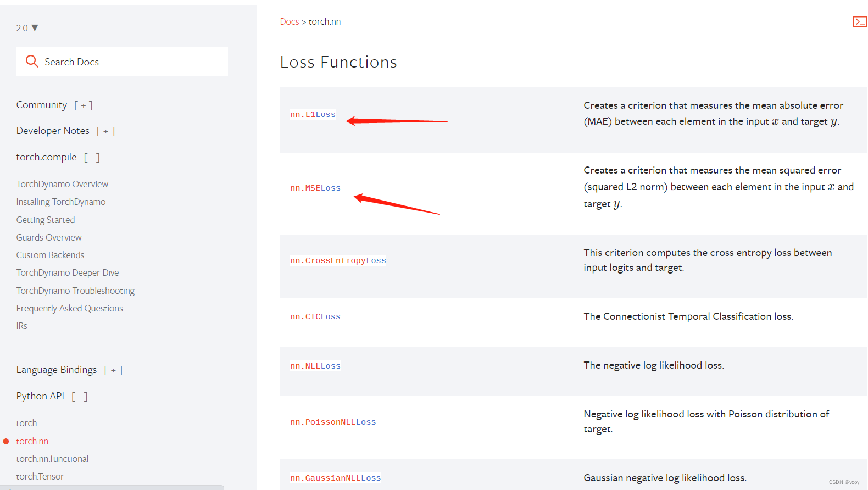Click the Loss Functions heading
868x490 pixels.
click(338, 62)
